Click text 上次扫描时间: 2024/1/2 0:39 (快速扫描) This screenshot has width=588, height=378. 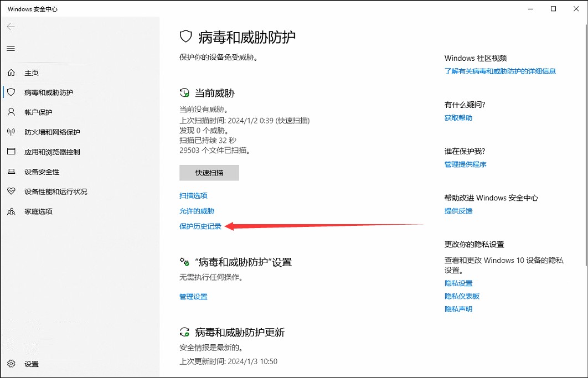pos(245,121)
